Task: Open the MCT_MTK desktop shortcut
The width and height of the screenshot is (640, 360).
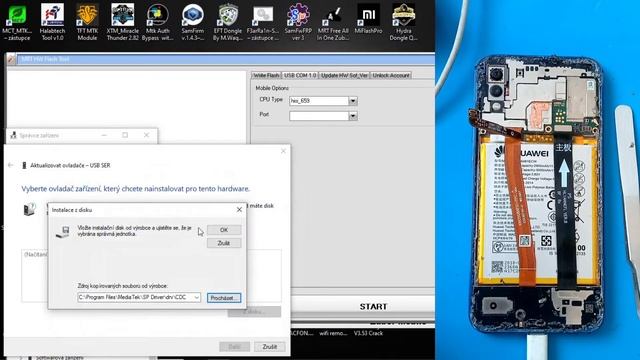Action: [17, 22]
